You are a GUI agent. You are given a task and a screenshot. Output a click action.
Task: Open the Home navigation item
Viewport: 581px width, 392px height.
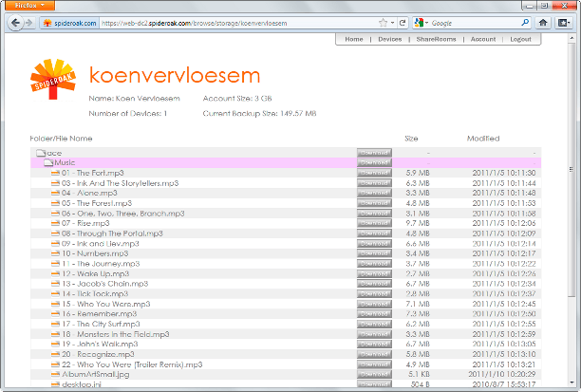tap(354, 39)
